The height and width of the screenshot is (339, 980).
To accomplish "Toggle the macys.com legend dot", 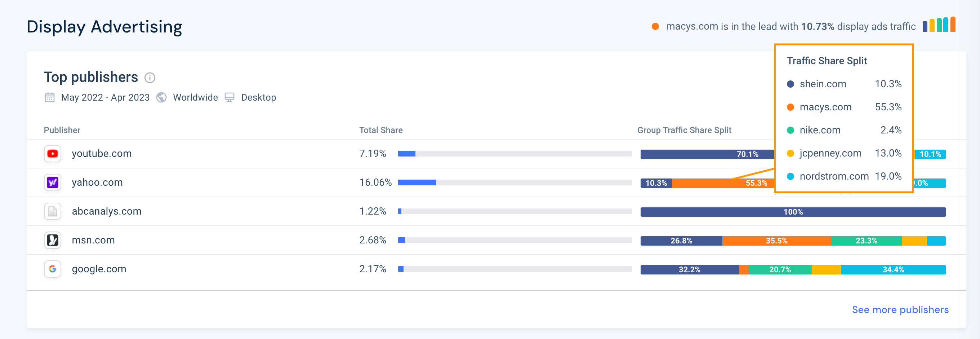I will click(x=790, y=107).
